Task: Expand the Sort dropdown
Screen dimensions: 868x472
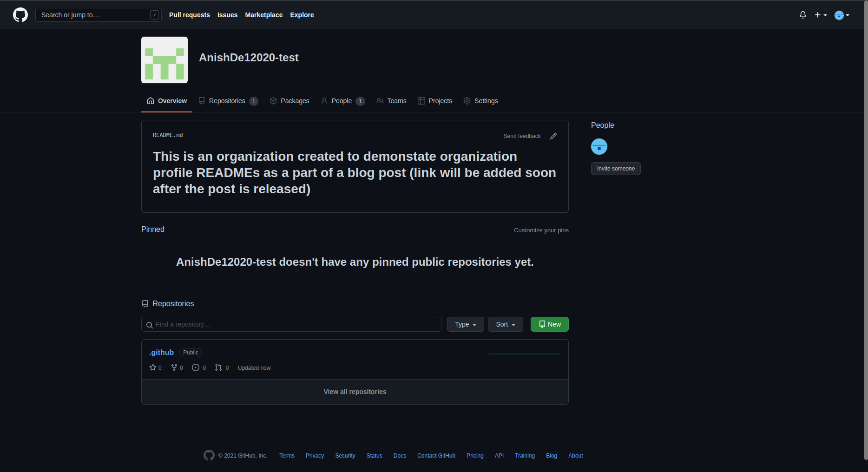Action: pyautogui.click(x=506, y=324)
